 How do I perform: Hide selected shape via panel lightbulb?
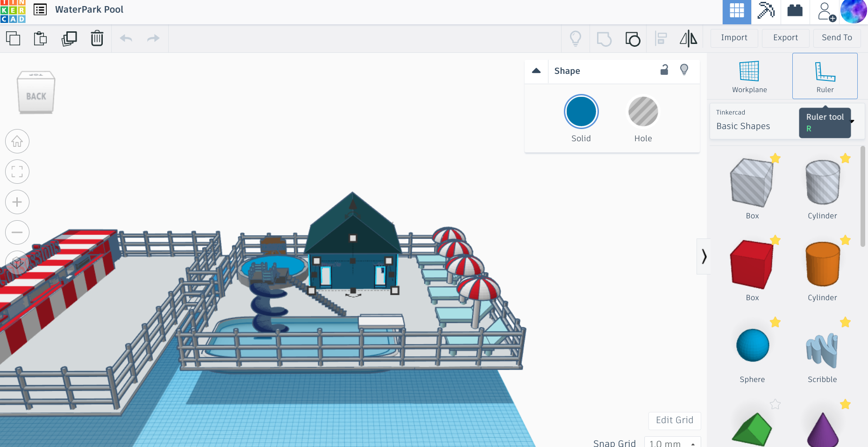pos(684,70)
